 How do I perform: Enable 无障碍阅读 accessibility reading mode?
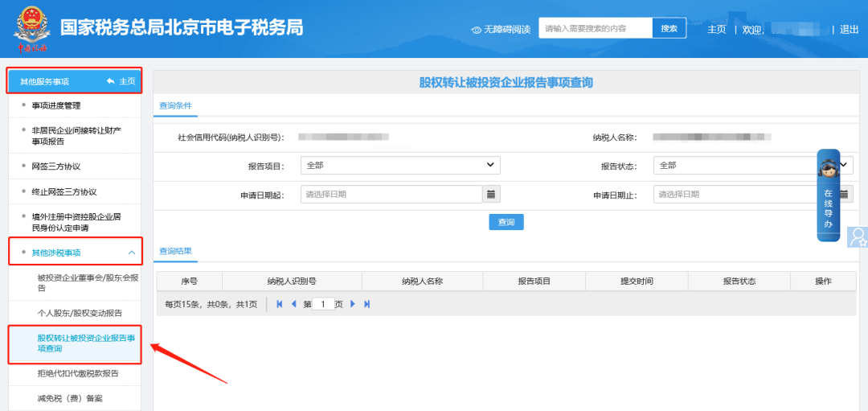pyautogui.click(x=502, y=29)
